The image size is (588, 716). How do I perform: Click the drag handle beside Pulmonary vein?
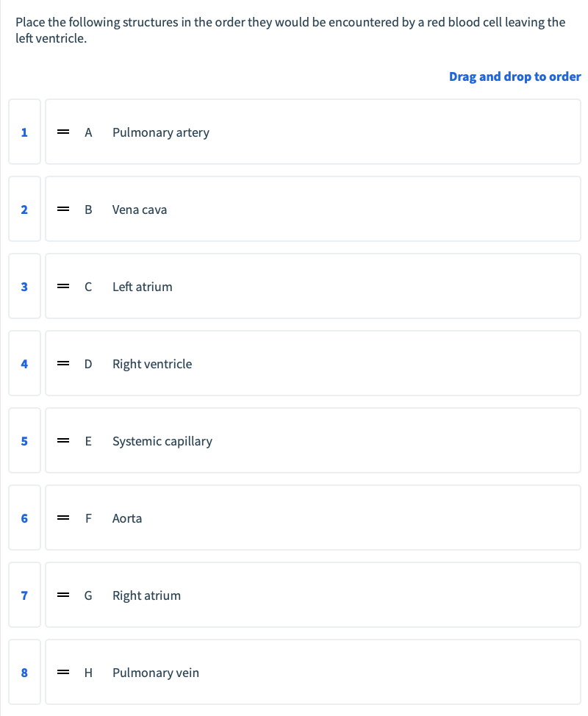63,672
